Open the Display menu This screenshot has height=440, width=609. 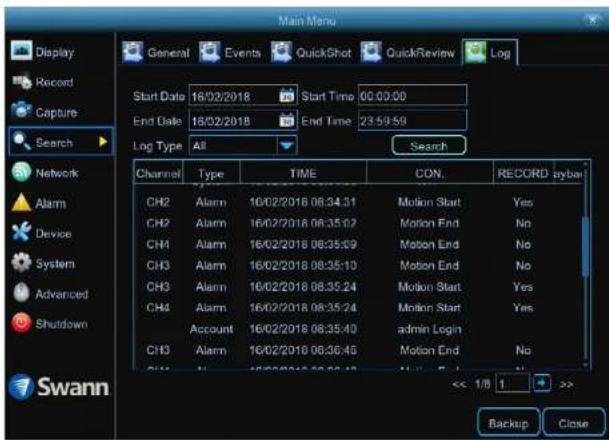pos(54,52)
